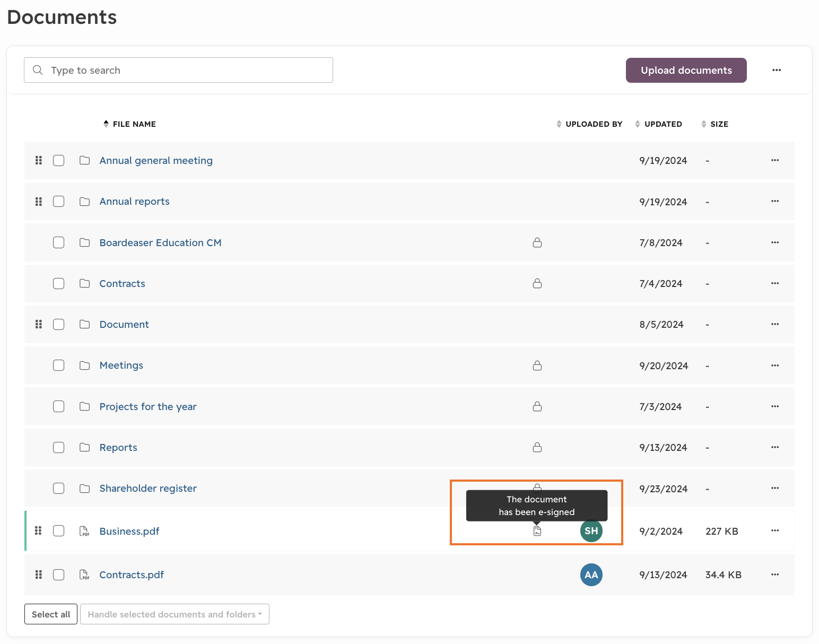The height and width of the screenshot is (644, 819).
Task: Open the Contracts.pdf file
Action: (132, 575)
